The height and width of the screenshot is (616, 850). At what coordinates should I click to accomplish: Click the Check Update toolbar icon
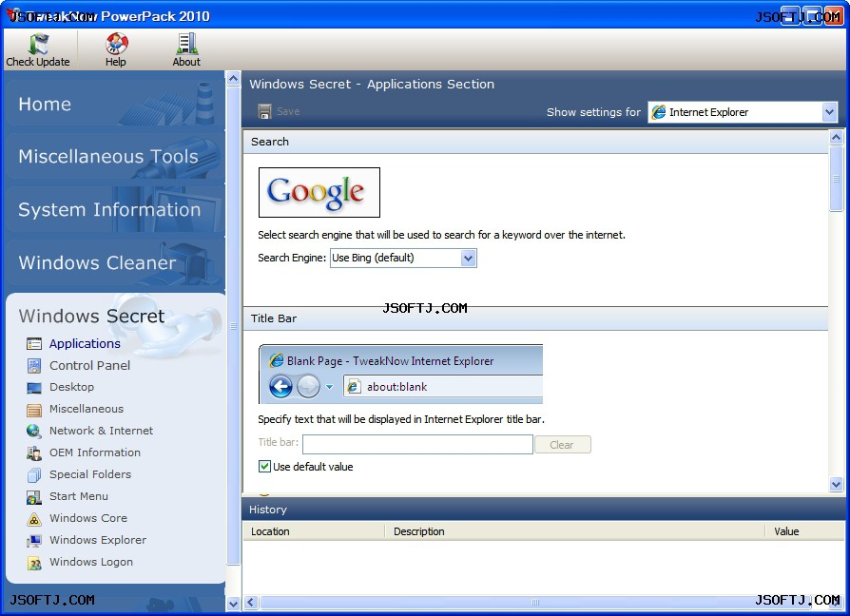click(38, 44)
